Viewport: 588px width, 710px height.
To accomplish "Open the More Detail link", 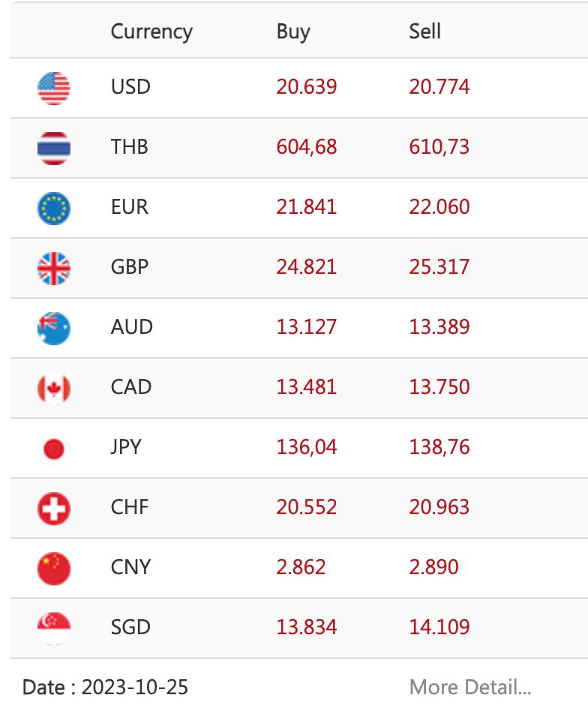I will coord(470,687).
